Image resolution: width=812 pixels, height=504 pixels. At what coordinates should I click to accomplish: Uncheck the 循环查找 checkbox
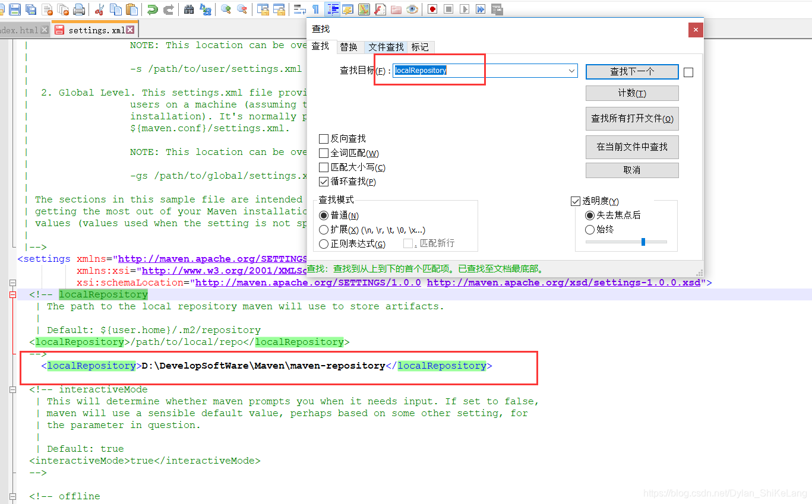pos(324,182)
